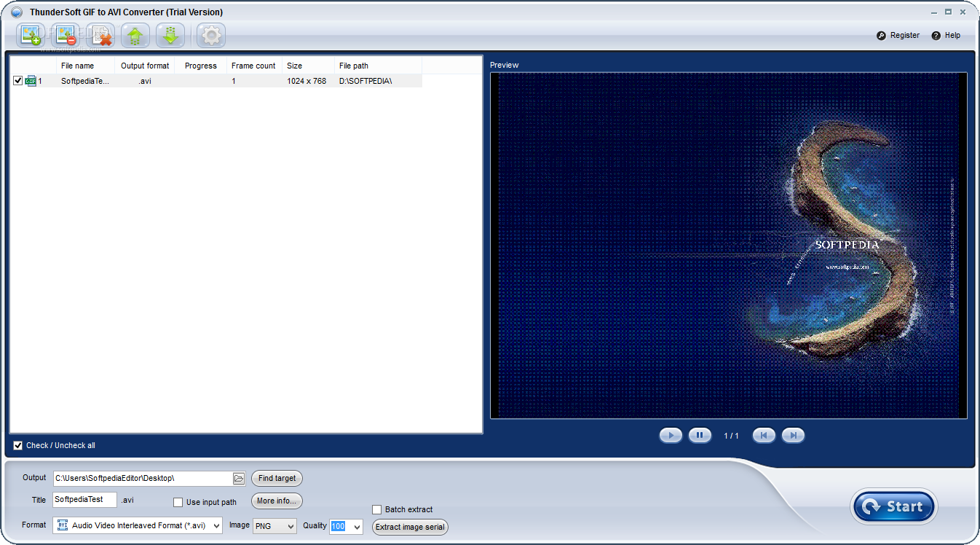Click the Find target button
This screenshot has width=980, height=545.
pos(277,479)
